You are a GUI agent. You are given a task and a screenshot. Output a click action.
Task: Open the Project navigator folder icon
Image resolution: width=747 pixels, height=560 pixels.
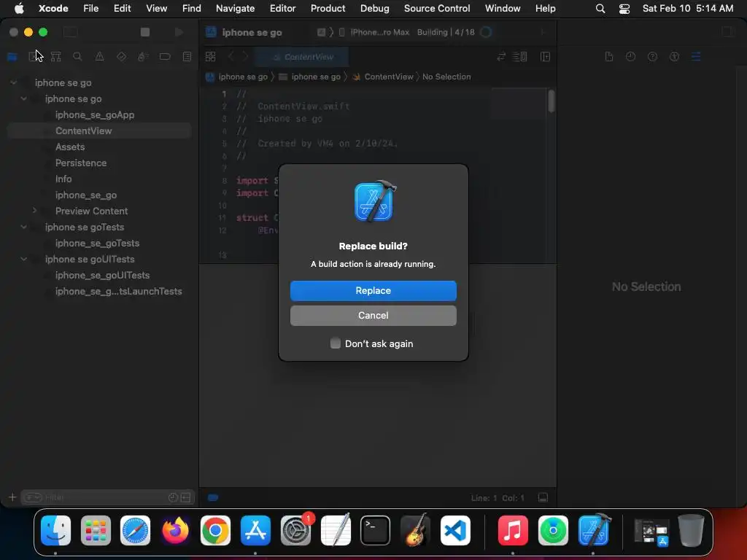[x=12, y=57]
